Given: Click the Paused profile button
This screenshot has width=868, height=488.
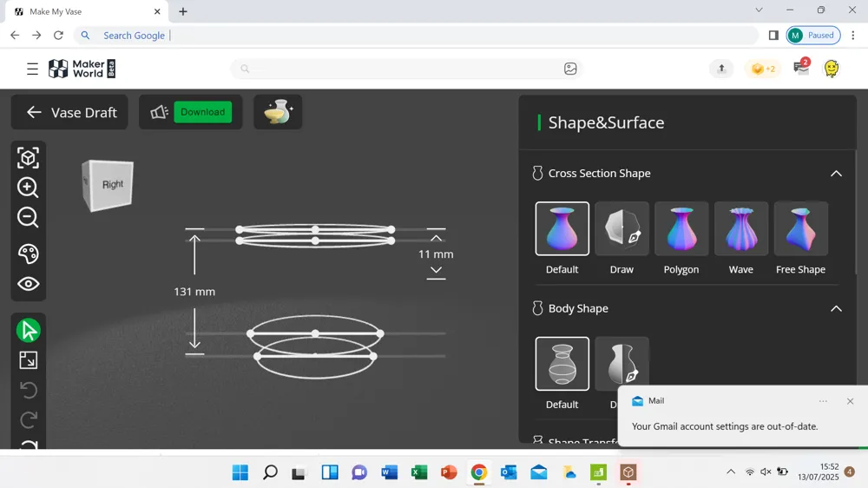Looking at the screenshot, I should 813,36.
